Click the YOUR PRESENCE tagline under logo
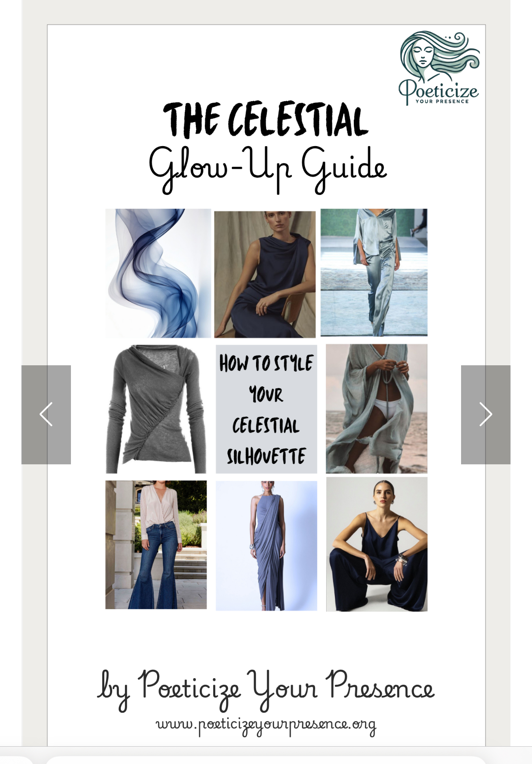 coord(442,101)
